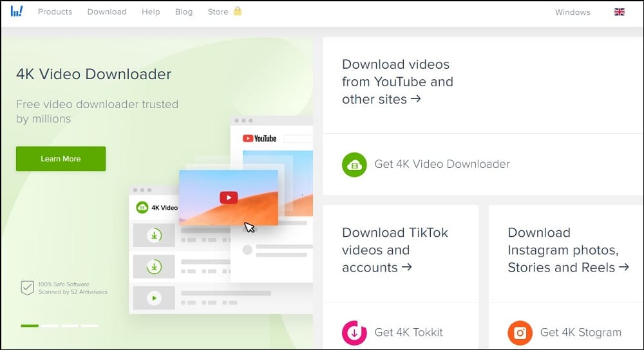This screenshot has height=350, width=644.
Task: Click the desert video thumbnail in illustration
Action: (x=229, y=198)
